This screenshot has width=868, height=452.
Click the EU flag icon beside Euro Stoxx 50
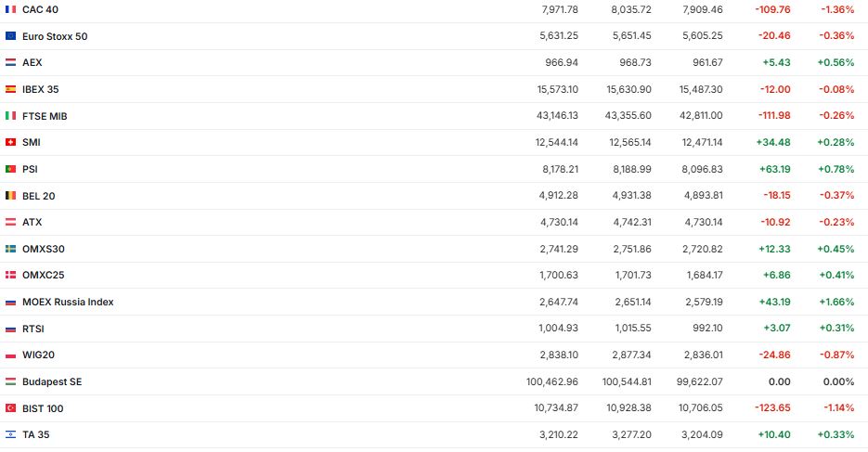point(10,36)
